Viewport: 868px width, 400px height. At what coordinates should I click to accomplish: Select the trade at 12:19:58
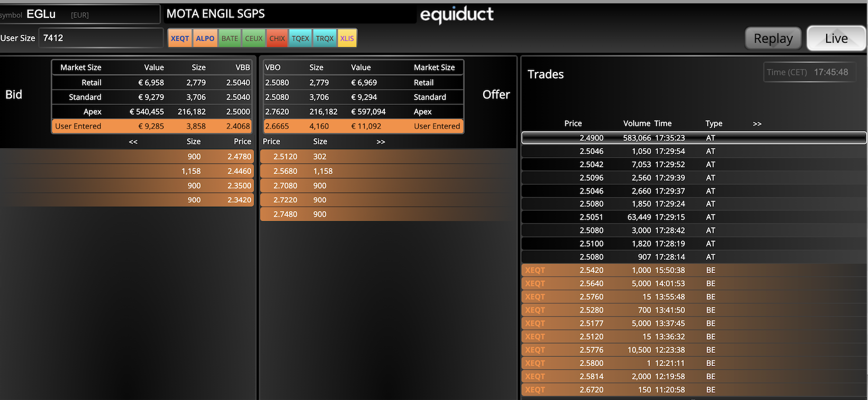point(694,376)
